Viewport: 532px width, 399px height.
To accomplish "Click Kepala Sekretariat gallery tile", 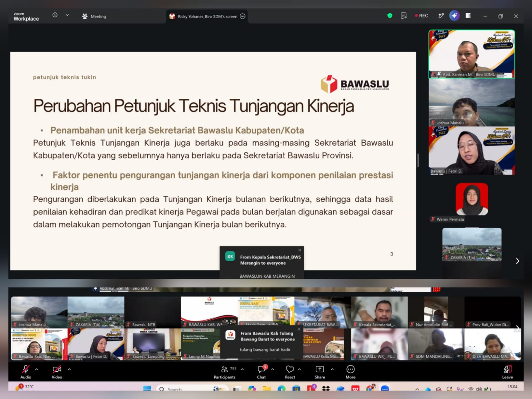I will [379, 312].
